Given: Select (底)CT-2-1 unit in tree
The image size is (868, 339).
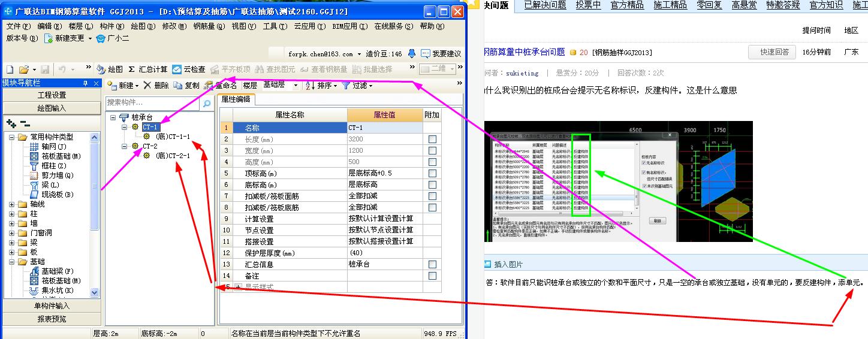Looking at the screenshot, I should coord(173,156).
